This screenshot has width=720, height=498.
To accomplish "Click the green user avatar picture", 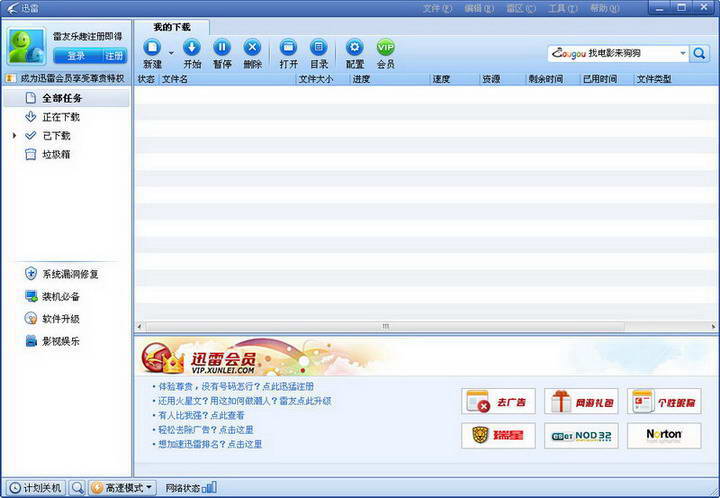I will coord(27,46).
